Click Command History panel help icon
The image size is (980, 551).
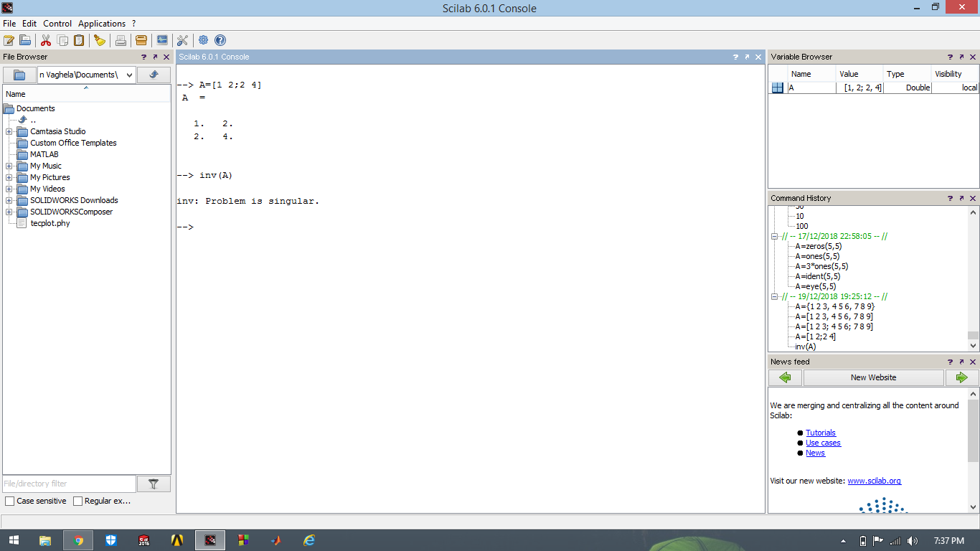point(951,198)
